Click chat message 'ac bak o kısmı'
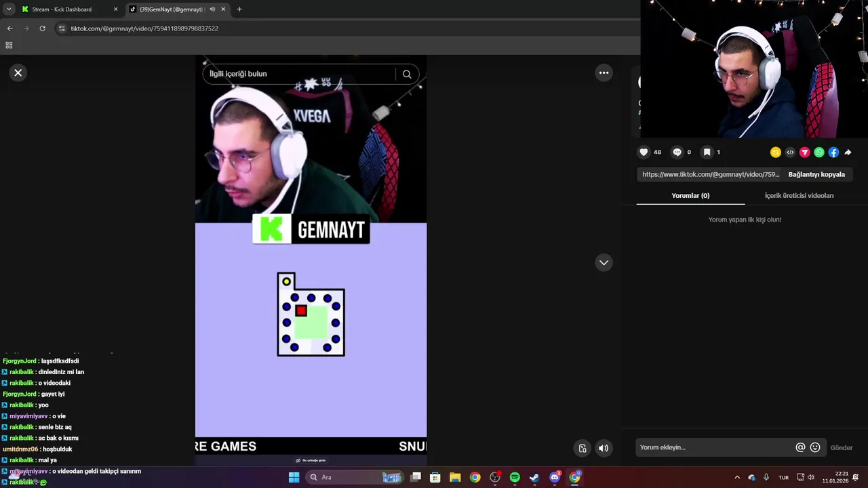This screenshot has width=868, height=488. click(x=58, y=438)
